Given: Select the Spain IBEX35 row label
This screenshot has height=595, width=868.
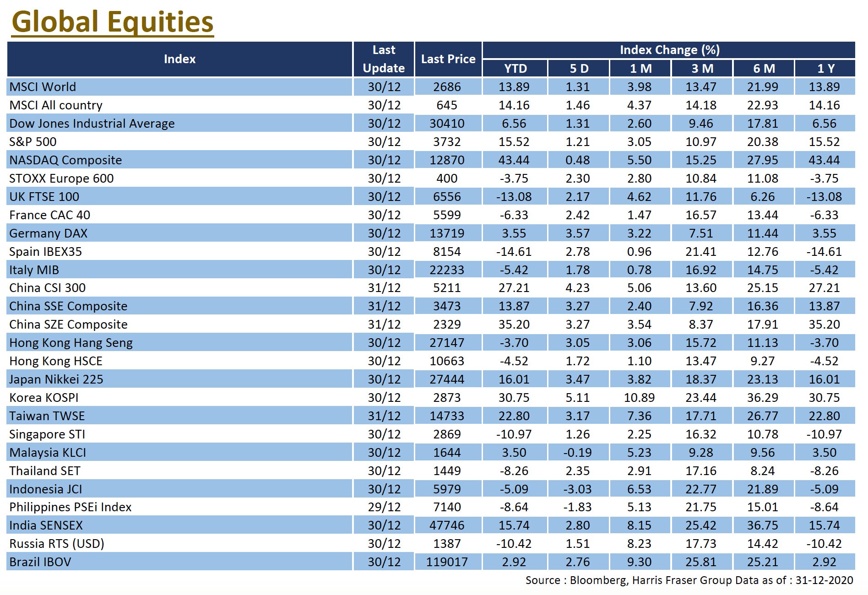Looking at the screenshot, I should 46,252.
